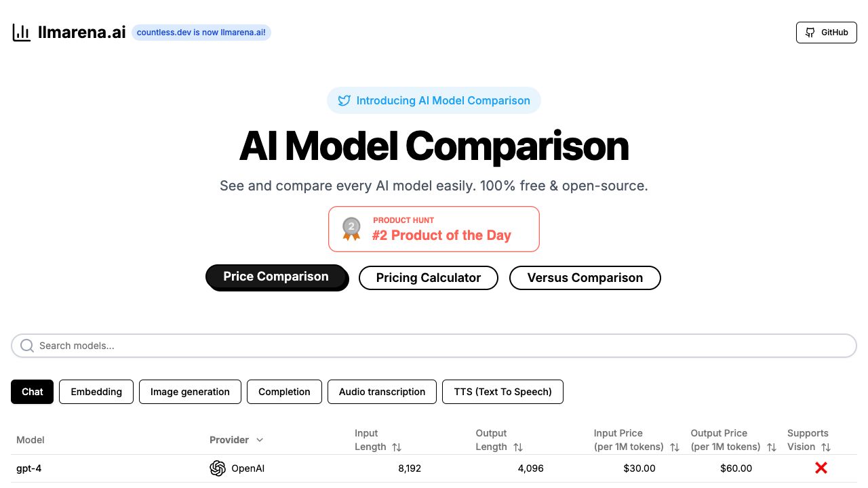Click the Search models input field

click(x=434, y=346)
